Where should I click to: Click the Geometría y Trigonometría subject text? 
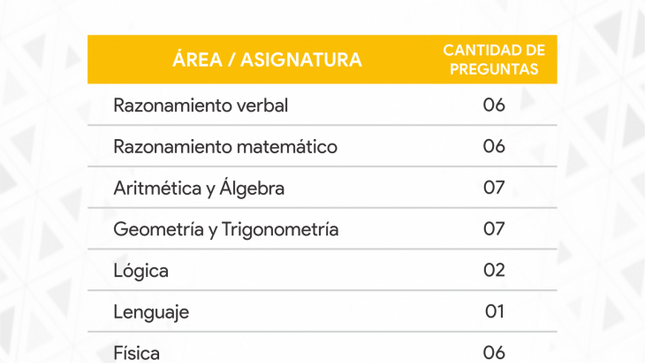point(226,229)
